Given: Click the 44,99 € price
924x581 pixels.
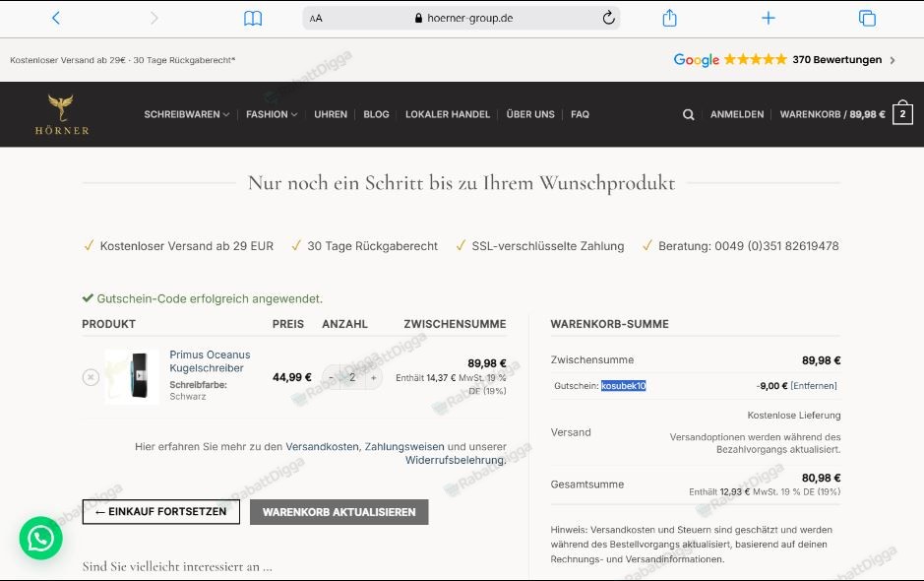Looking at the screenshot, I should [x=291, y=377].
